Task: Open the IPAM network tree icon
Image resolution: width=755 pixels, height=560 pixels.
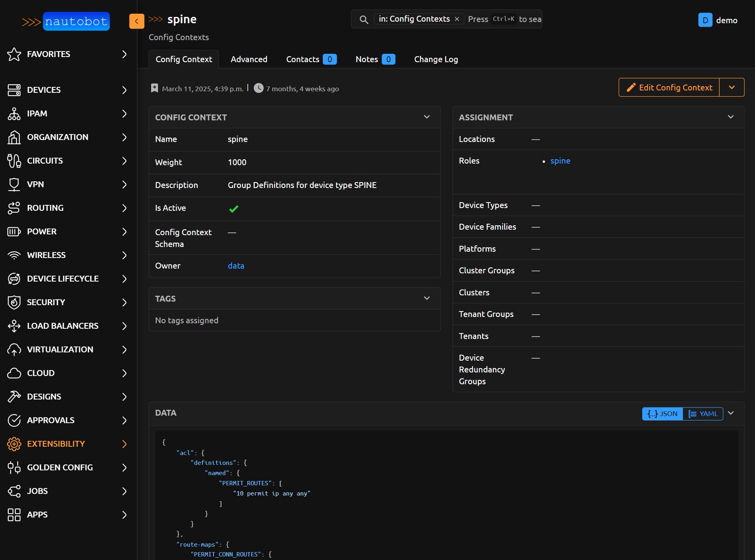Action: click(14, 114)
